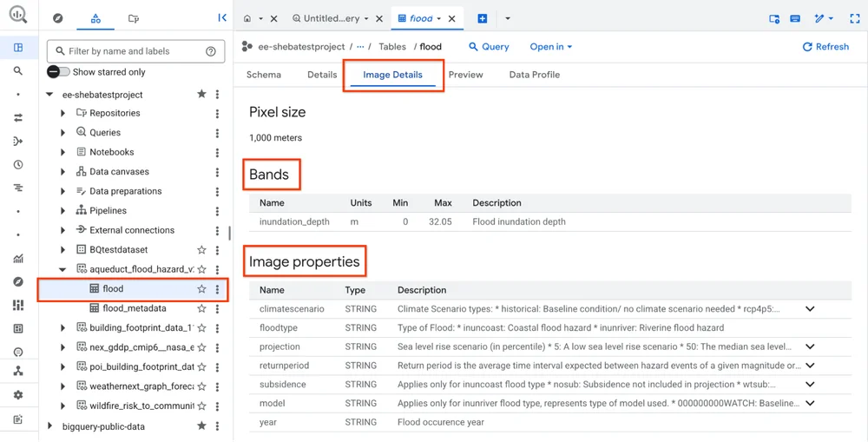The width and height of the screenshot is (868, 442).
Task: Toggle Show starred only switch
Action: [58, 72]
